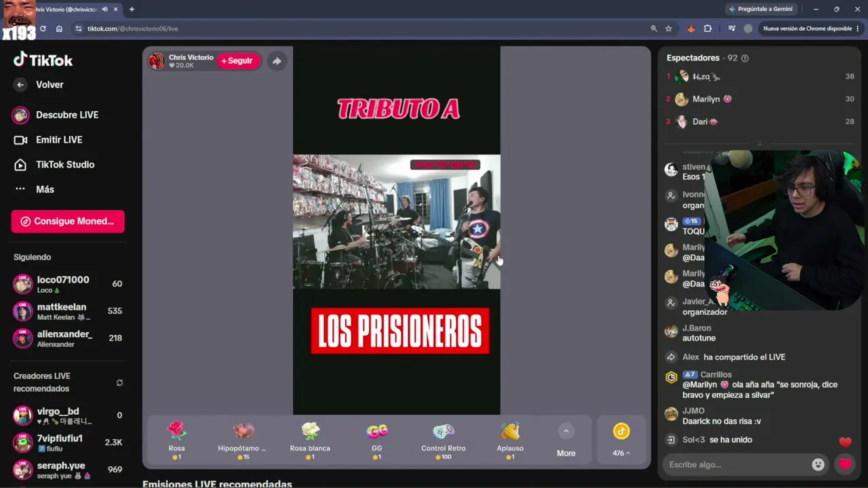Go to the browser home page
Screen dimensions: 868x488
point(59,28)
